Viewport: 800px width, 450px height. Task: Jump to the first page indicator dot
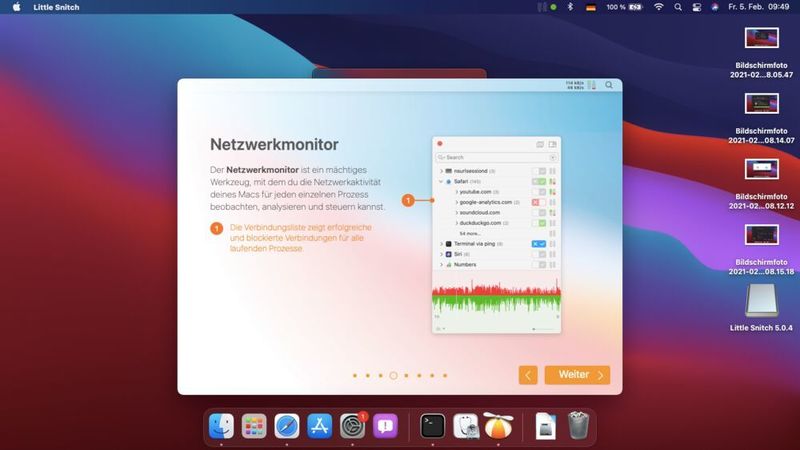pyautogui.click(x=355, y=376)
